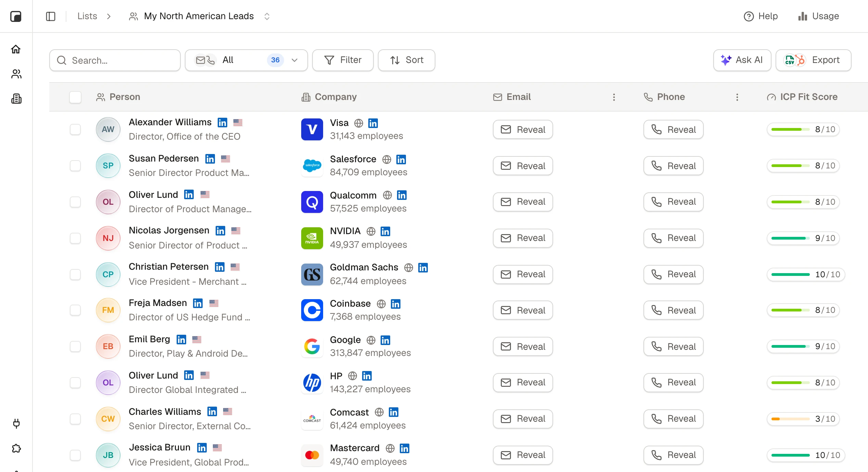
Task: Reveal email for Charles Williams at Comcast
Action: click(x=523, y=419)
